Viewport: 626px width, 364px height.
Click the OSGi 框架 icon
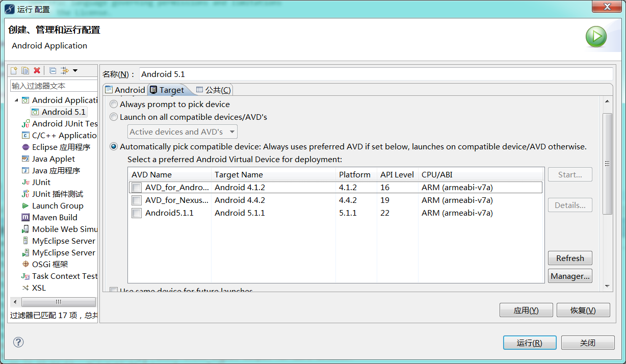click(x=25, y=265)
